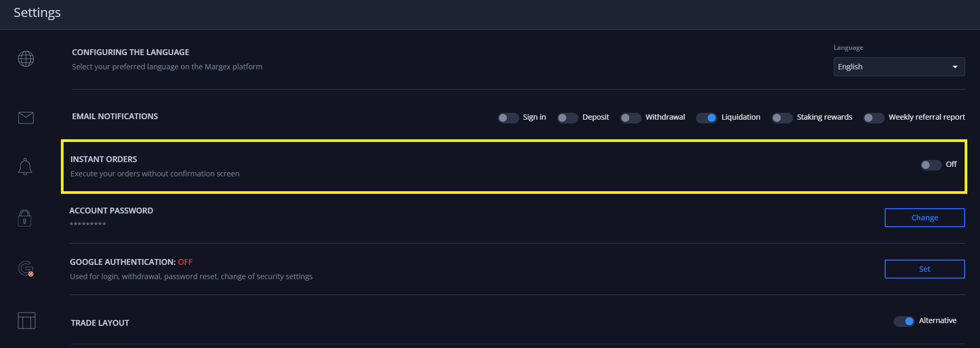
Task: Click the padlock account password icon
Action: pos(25,218)
